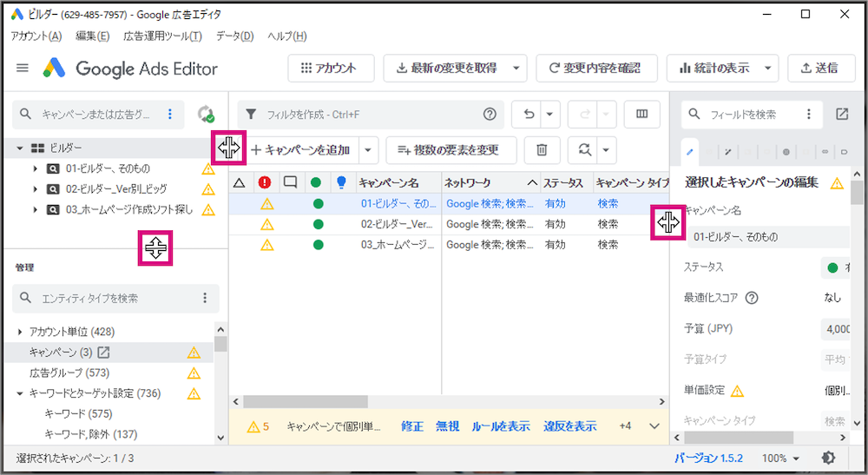Open the 100% zoom dropdown

coord(780,458)
